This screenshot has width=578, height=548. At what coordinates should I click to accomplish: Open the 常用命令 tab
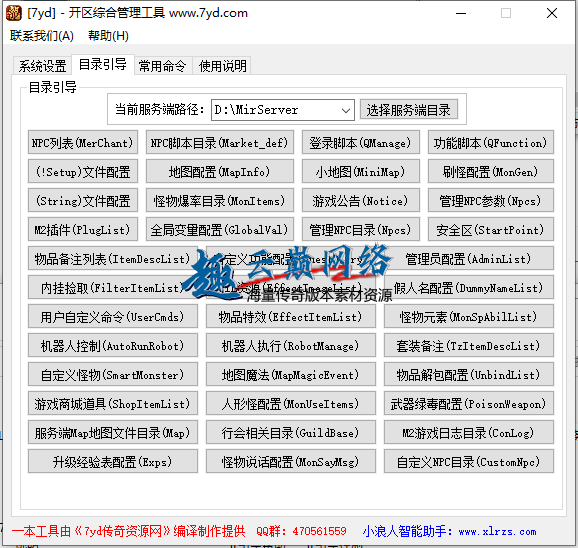(163, 66)
